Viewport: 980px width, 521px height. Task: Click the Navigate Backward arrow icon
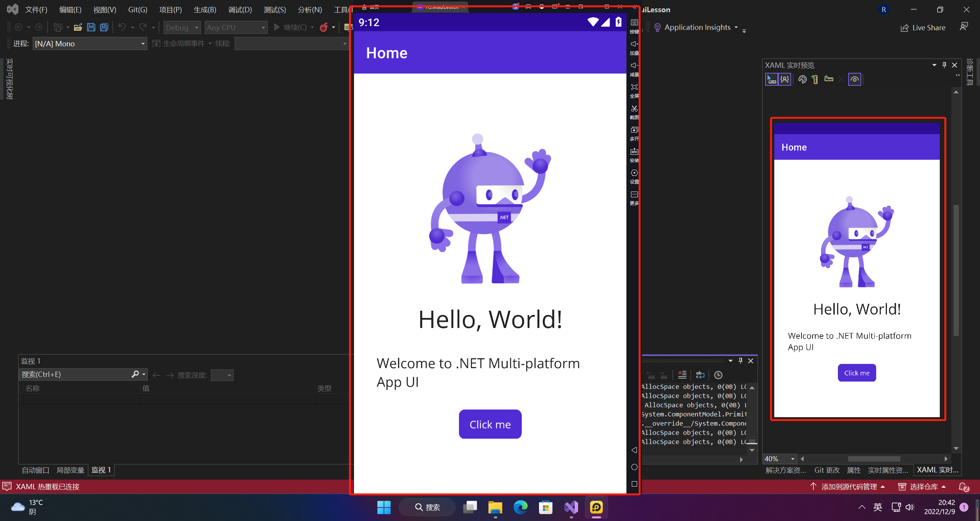(18, 27)
